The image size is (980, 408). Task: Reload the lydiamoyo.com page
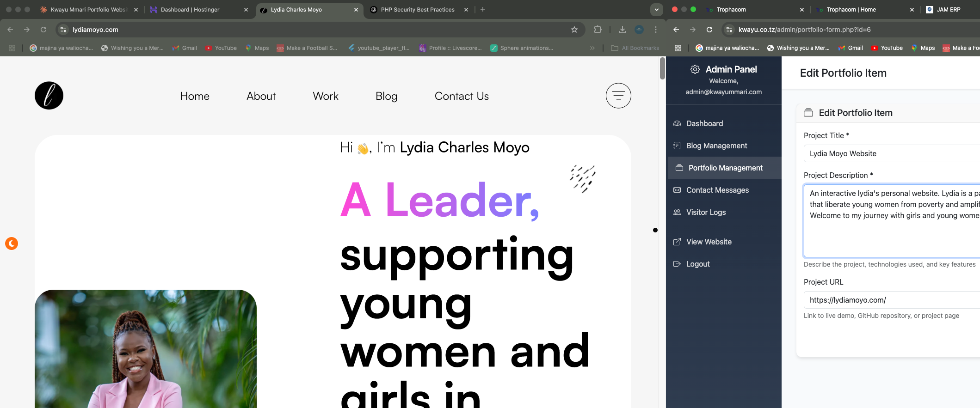[43, 30]
